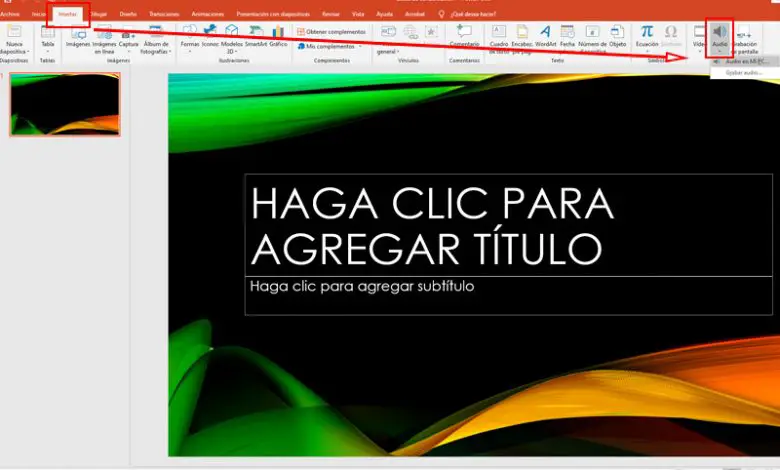Viewport: 780px width, 470px height.
Task: Go to the Transiciones tab
Action: [164, 14]
